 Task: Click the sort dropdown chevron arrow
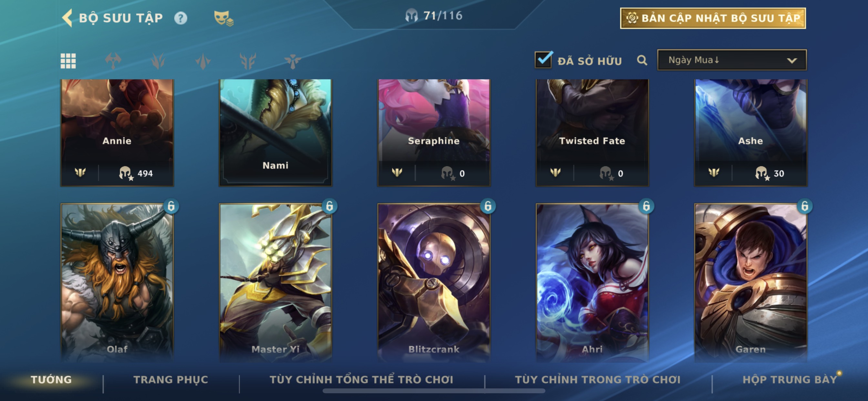[x=792, y=61]
